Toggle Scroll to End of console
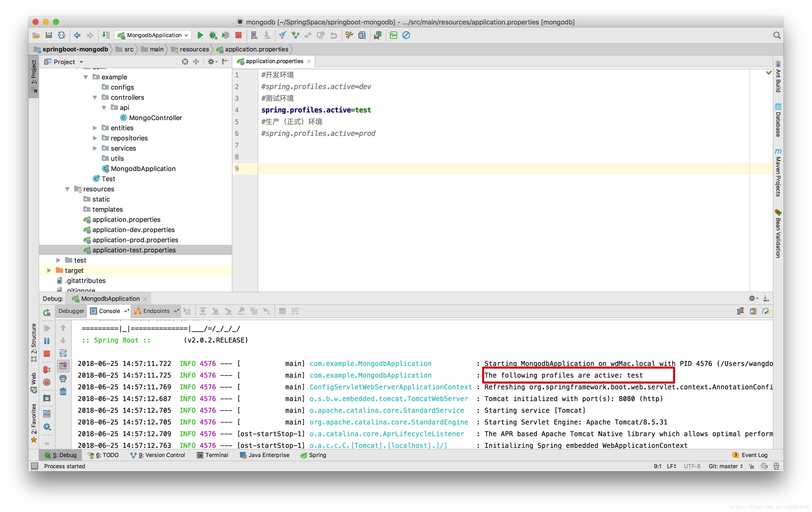Viewport: 812px width, 512px height. pyautogui.click(x=63, y=366)
